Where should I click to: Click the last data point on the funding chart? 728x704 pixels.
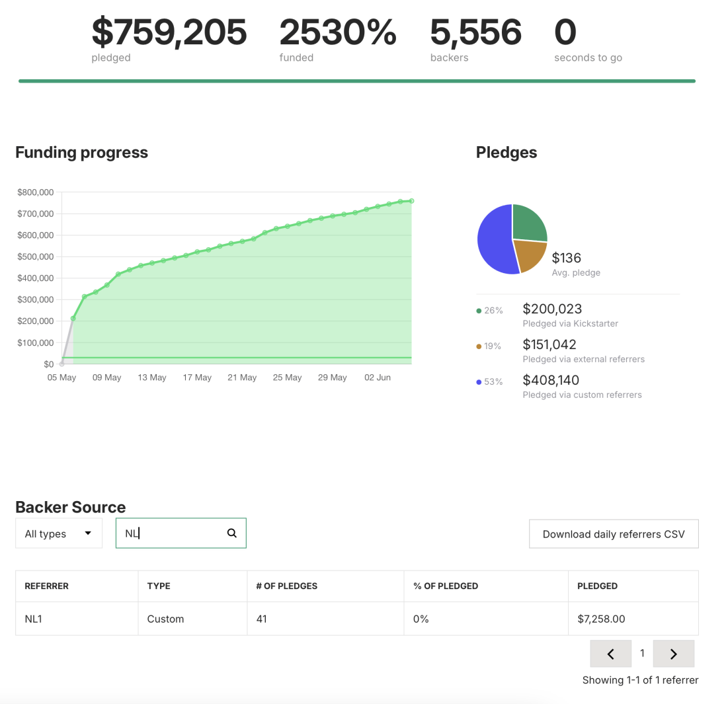(x=411, y=200)
